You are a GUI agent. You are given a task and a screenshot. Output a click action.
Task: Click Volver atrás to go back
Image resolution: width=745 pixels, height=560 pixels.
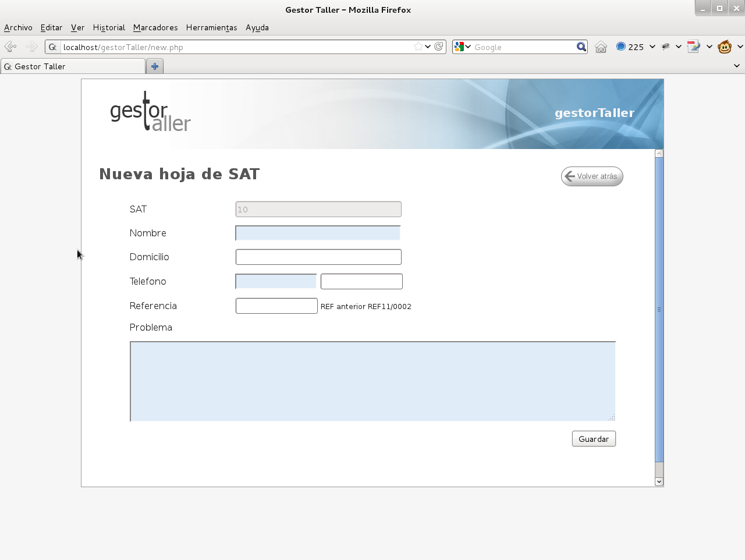(x=591, y=176)
